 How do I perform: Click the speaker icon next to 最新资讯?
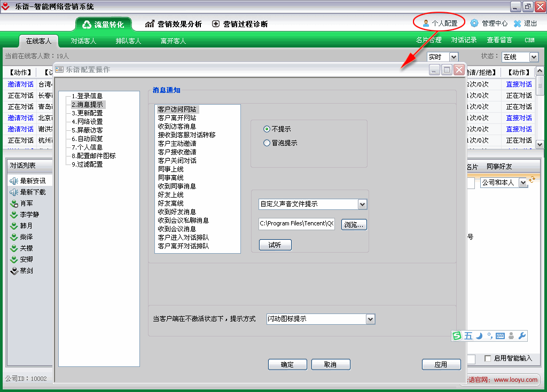[x=14, y=181]
